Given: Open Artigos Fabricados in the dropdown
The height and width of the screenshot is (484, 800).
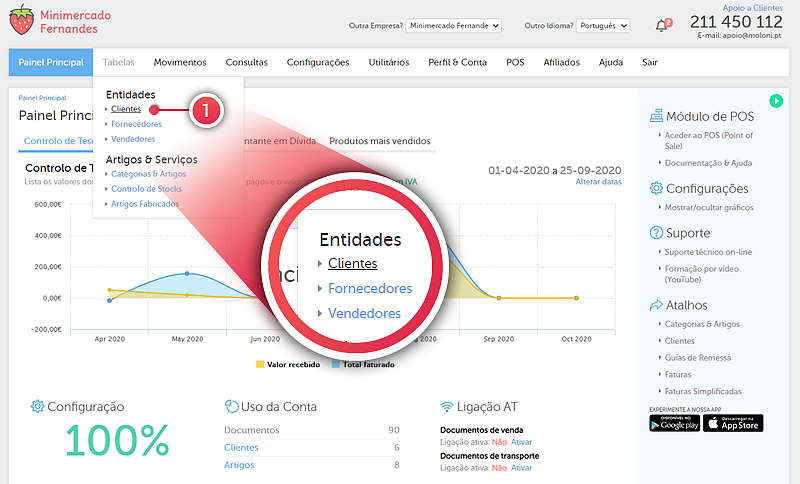Looking at the screenshot, I should (x=145, y=204).
